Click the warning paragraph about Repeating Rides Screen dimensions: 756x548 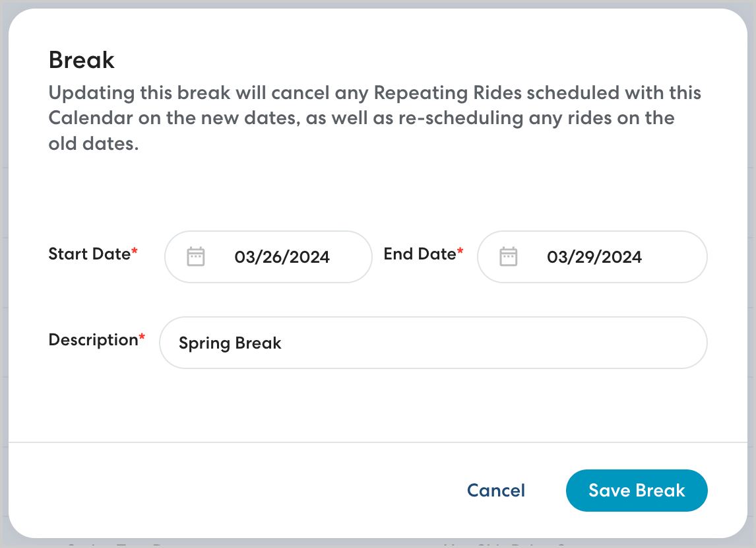click(x=375, y=118)
